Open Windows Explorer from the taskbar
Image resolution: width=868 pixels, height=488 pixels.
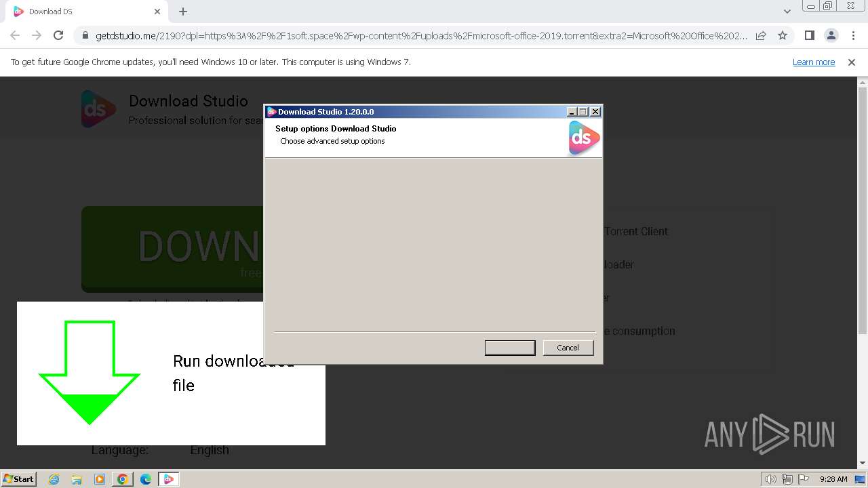(x=77, y=479)
